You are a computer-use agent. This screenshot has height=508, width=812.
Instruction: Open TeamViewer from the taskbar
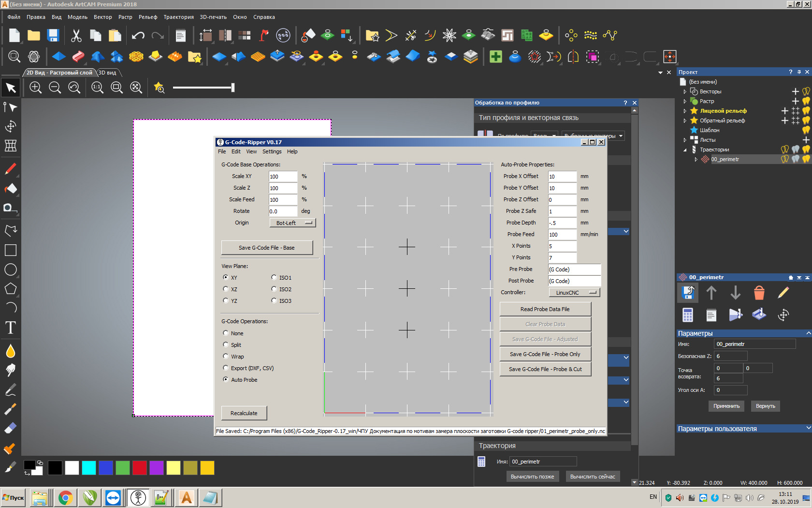(113, 497)
